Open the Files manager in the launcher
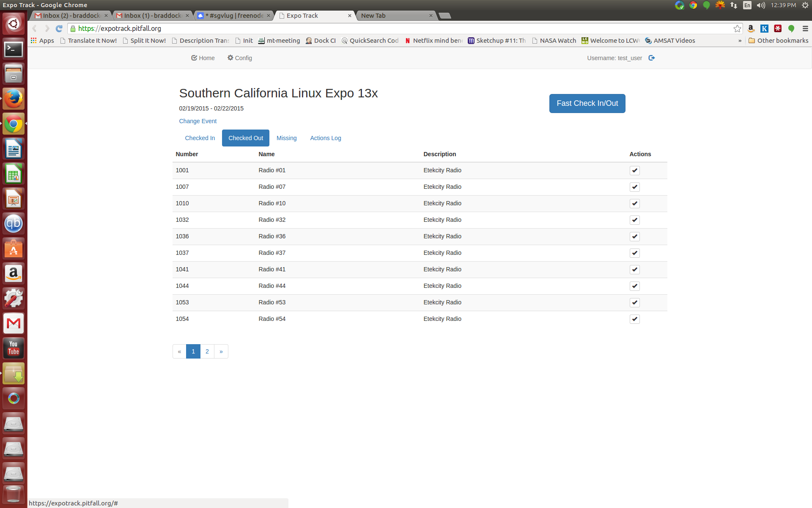This screenshot has height=508, width=812. [x=14, y=74]
